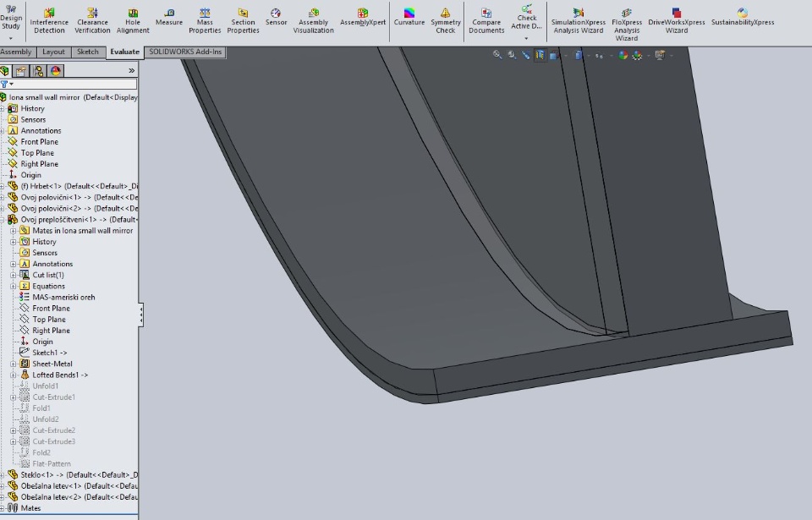Viewport: 812px width, 520px height.
Task: Click the tree filter input field
Action: coord(76,84)
